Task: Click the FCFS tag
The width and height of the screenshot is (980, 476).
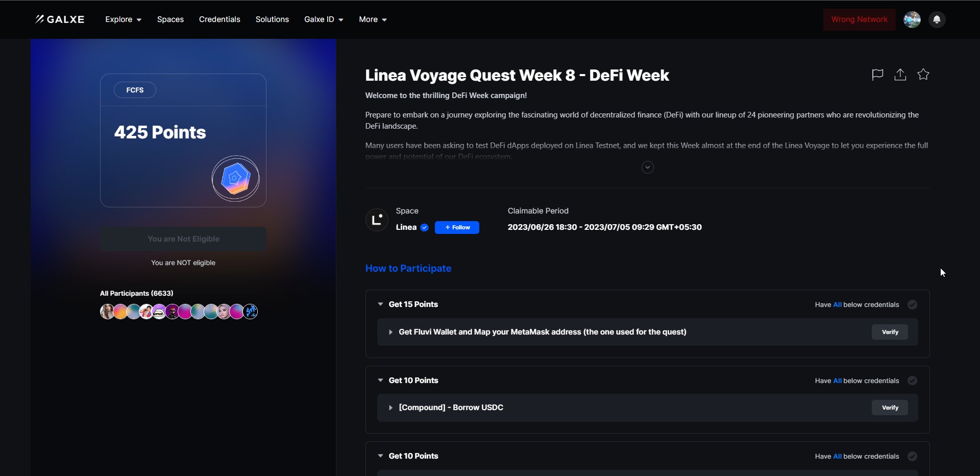Action: click(x=135, y=90)
